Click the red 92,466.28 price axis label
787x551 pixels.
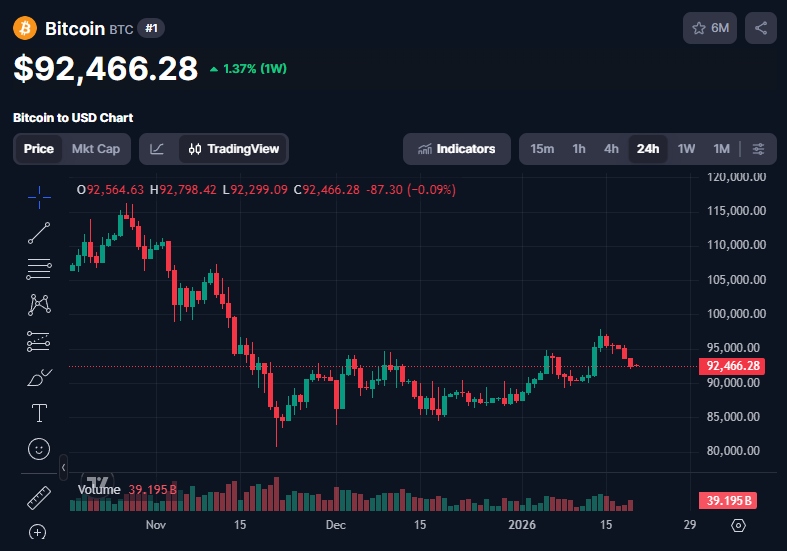pyautogui.click(x=732, y=366)
